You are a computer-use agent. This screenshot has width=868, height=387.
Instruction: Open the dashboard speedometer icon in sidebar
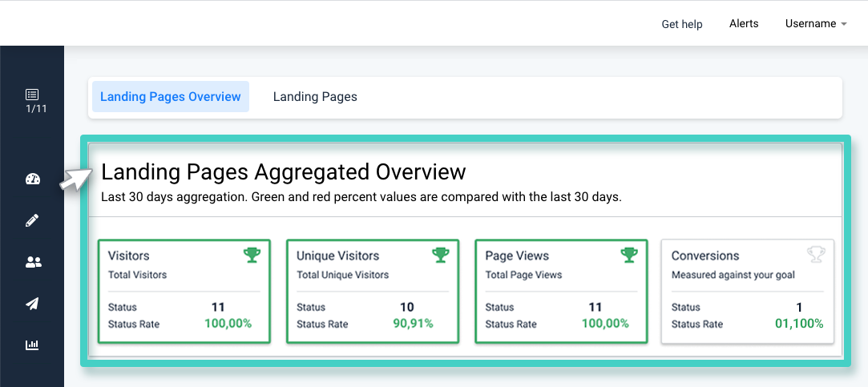click(x=33, y=178)
